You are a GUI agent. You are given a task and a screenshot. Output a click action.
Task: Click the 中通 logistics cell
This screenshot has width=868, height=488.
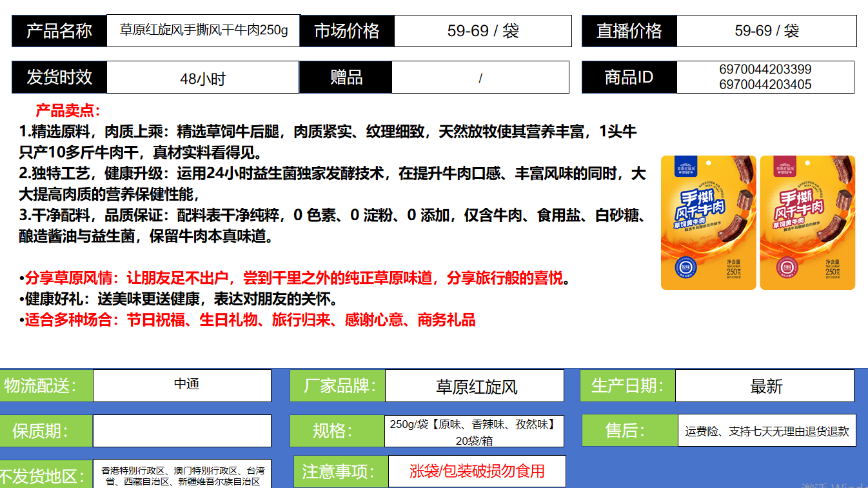(182, 385)
